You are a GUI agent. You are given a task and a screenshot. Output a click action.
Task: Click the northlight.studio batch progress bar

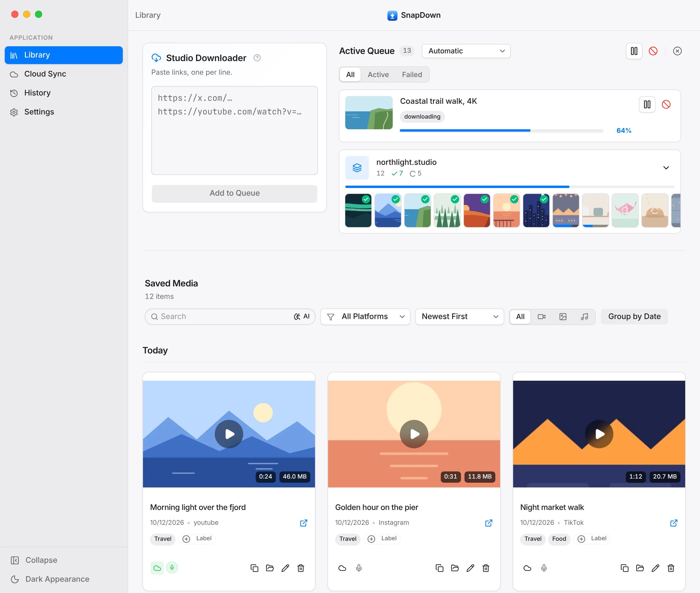pyautogui.click(x=509, y=186)
